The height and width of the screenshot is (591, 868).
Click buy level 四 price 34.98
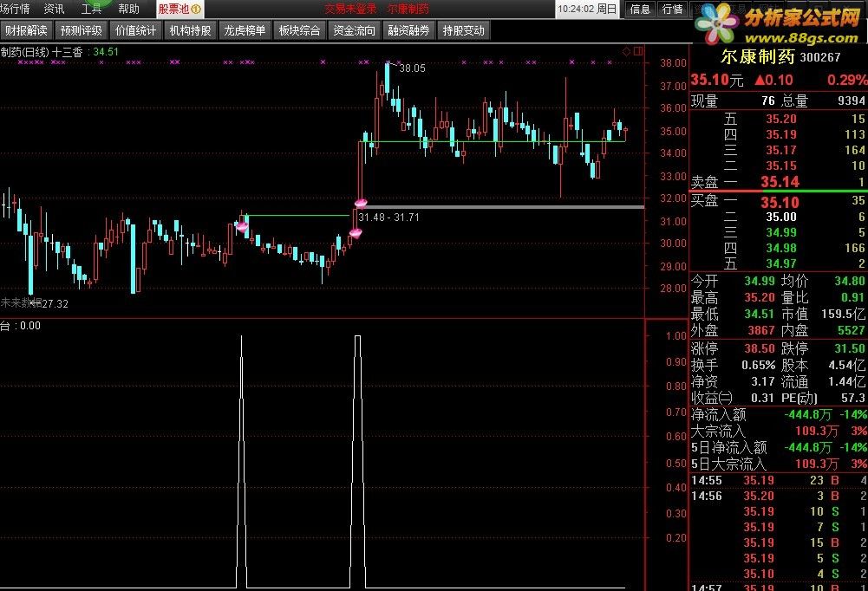[781, 248]
